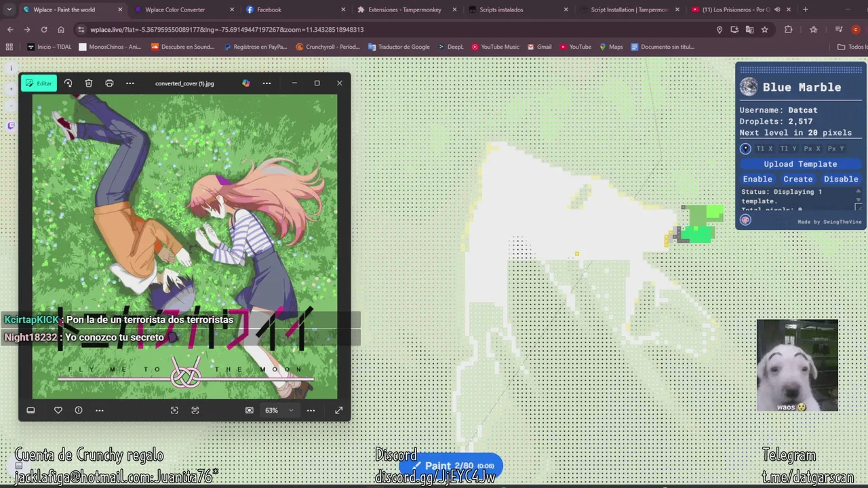Open the apps grid in bookmarks bar

[x=9, y=47]
